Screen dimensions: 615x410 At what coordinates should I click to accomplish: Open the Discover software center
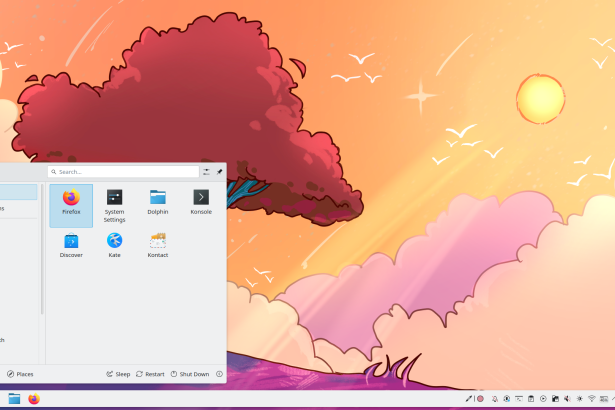[71, 245]
